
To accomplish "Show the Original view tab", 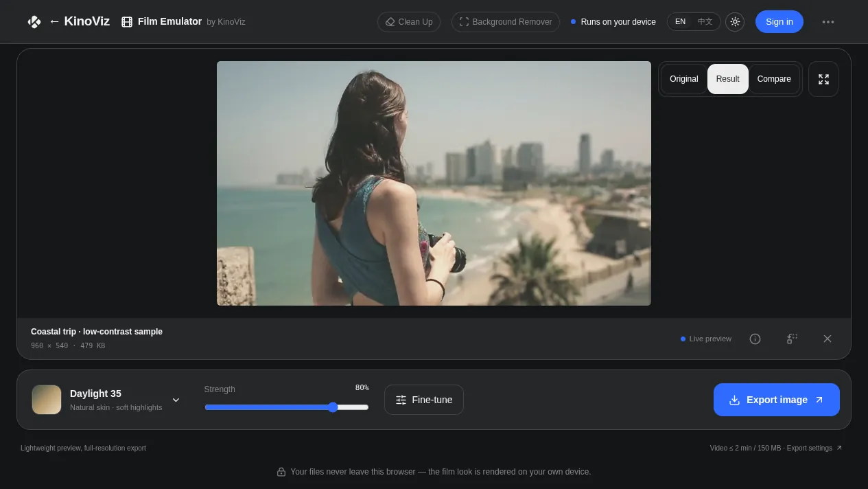I will (683, 79).
